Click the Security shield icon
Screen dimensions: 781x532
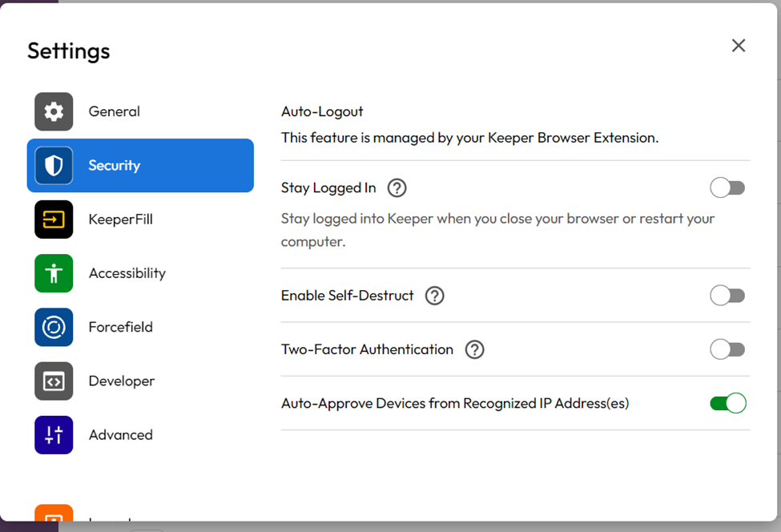[x=54, y=166]
